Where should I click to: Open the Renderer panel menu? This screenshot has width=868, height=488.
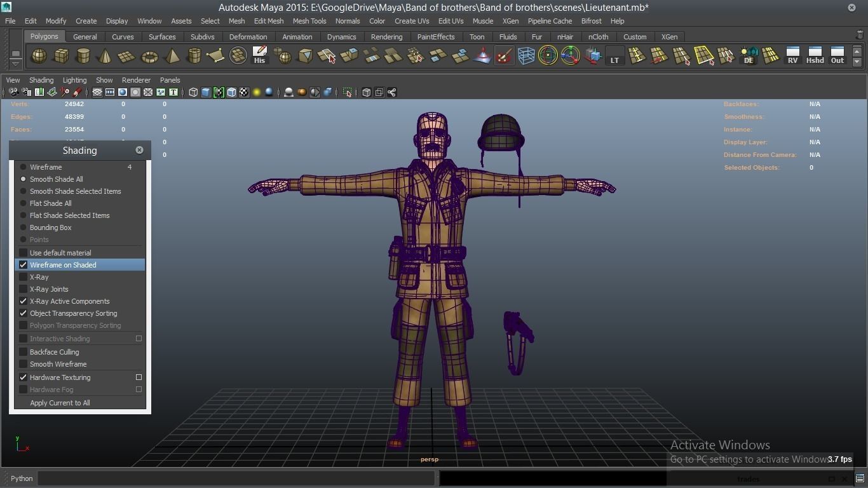point(136,80)
